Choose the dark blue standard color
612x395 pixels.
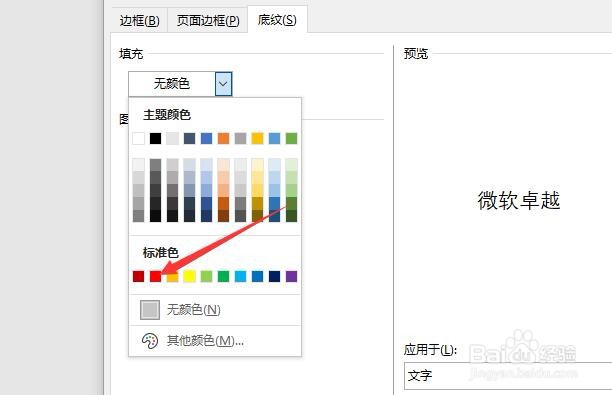pos(274,276)
